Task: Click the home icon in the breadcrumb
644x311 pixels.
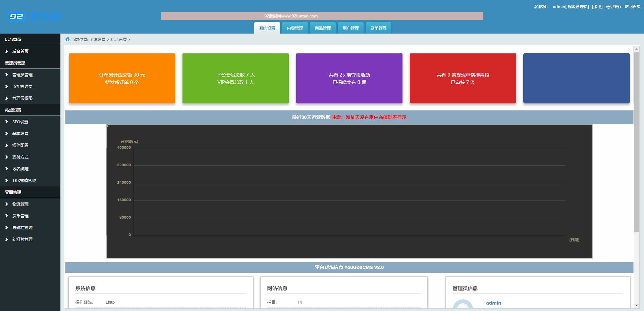Action: [67, 39]
